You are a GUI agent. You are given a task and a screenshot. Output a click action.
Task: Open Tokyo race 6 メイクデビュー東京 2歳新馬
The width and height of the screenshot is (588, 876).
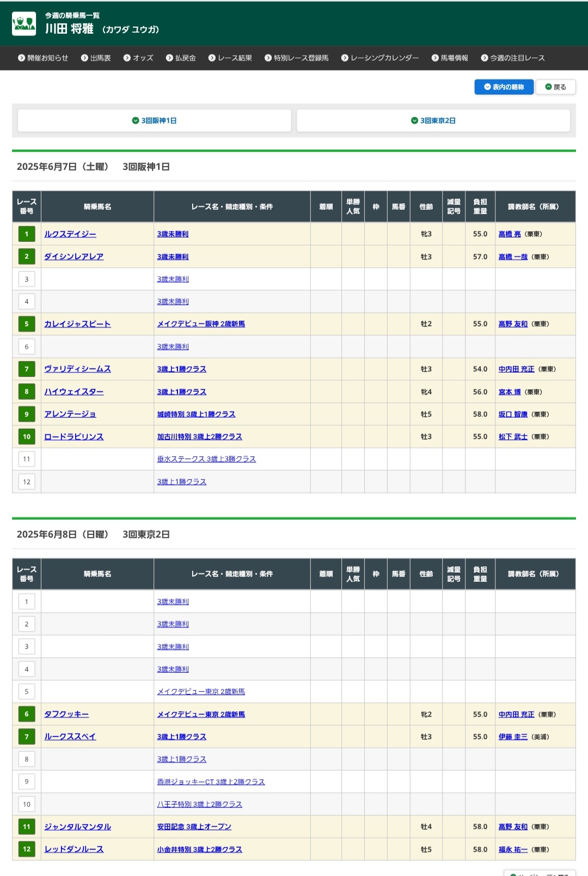201,714
